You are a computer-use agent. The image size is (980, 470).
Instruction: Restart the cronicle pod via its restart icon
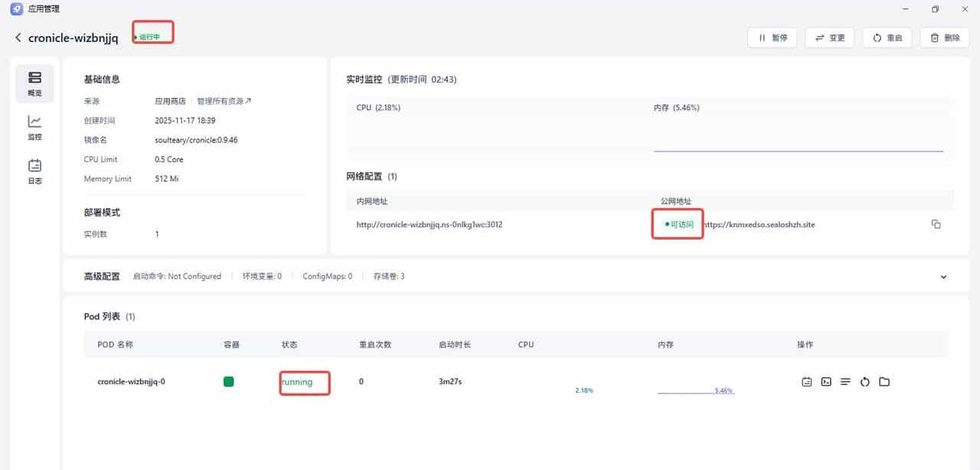[864, 381]
